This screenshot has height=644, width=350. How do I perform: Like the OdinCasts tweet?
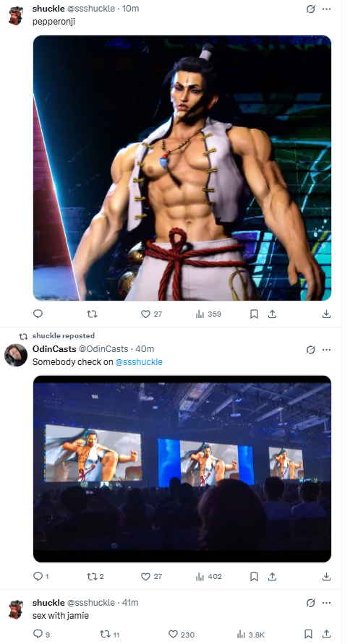click(151, 577)
